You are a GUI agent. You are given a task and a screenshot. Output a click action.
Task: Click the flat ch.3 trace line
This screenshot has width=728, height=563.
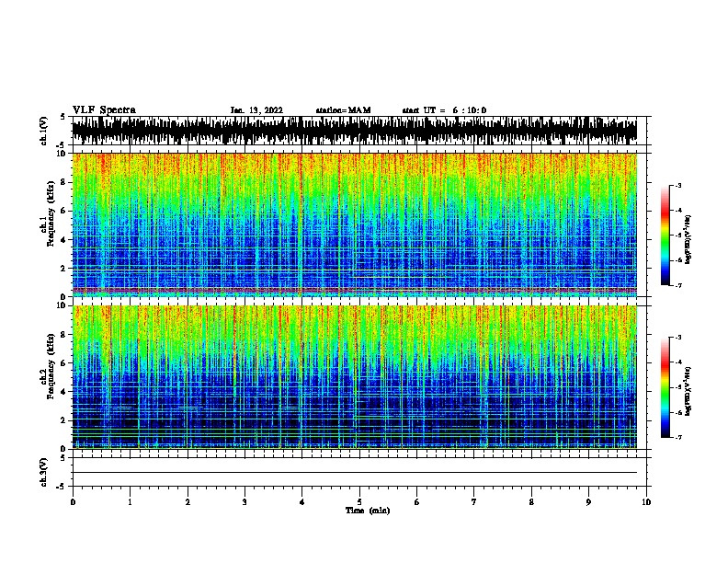point(354,473)
